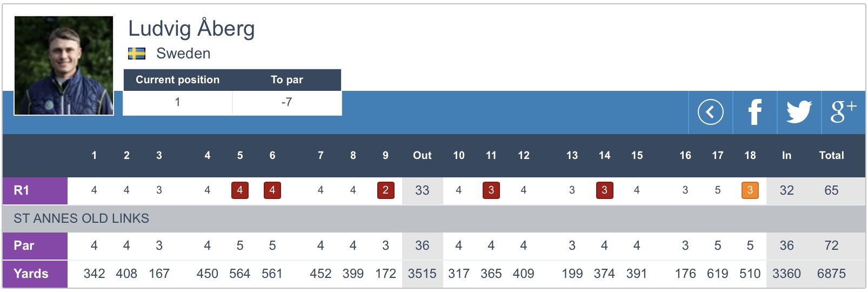Open Ludvig Åberg's player photo
The width and height of the screenshot is (868, 292).
click(64, 65)
